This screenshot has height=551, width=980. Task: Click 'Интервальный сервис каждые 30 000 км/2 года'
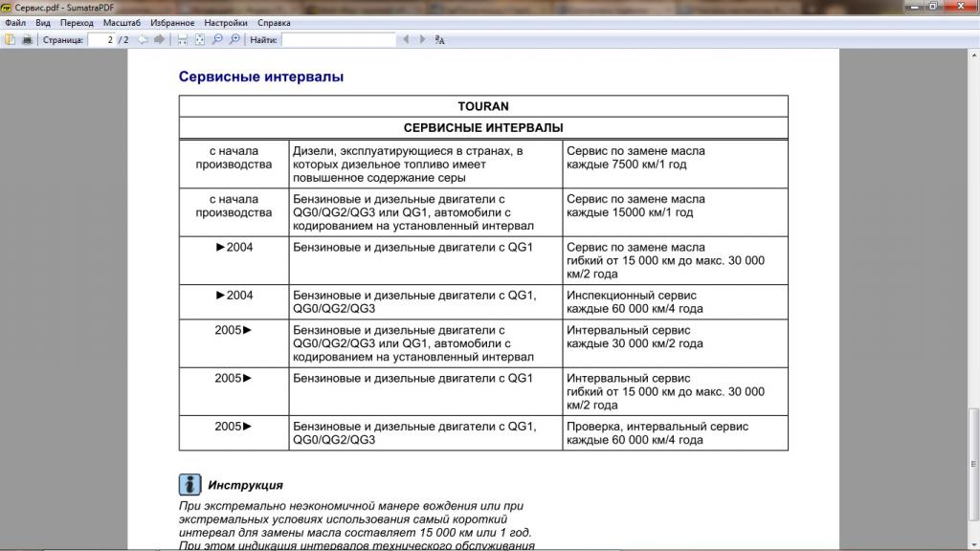[635, 337]
